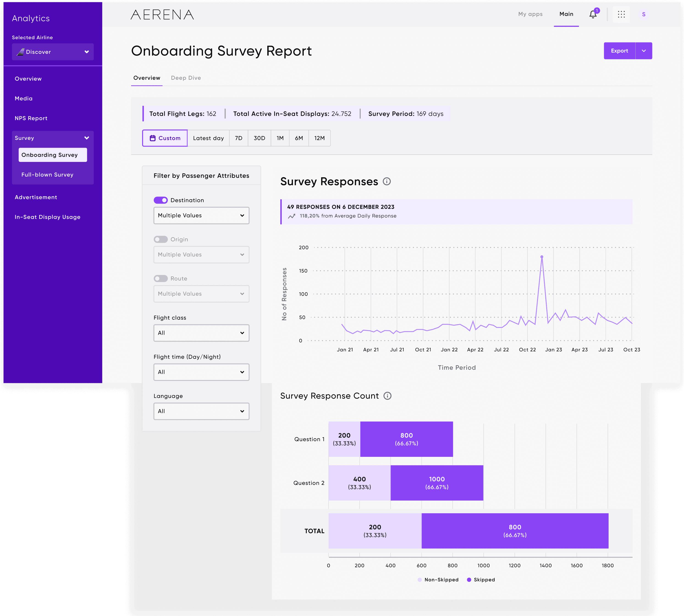This screenshot has width=684, height=616.
Task: Click the user avatar S icon
Action: click(643, 14)
